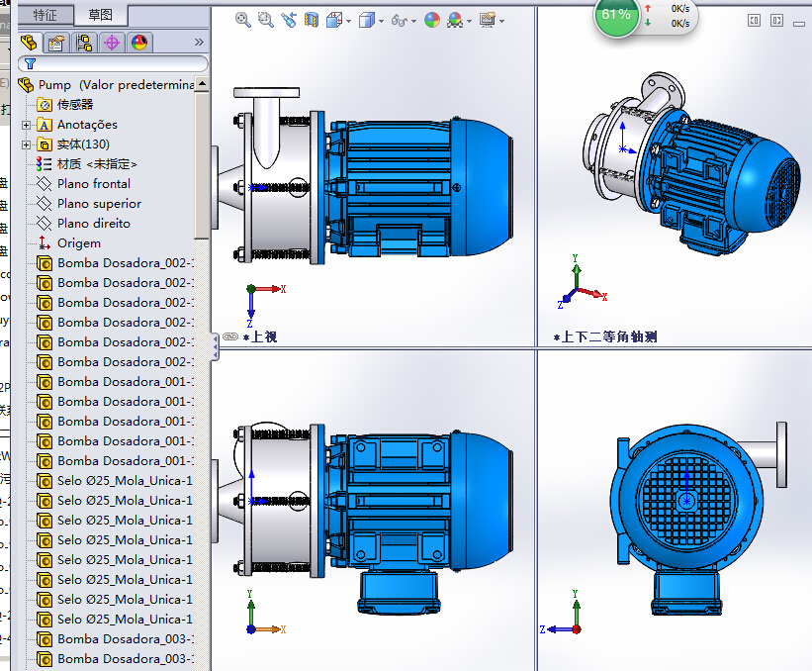
Task: Click the motor fan grille in the end view
Action: pyautogui.click(x=686, y=501)
